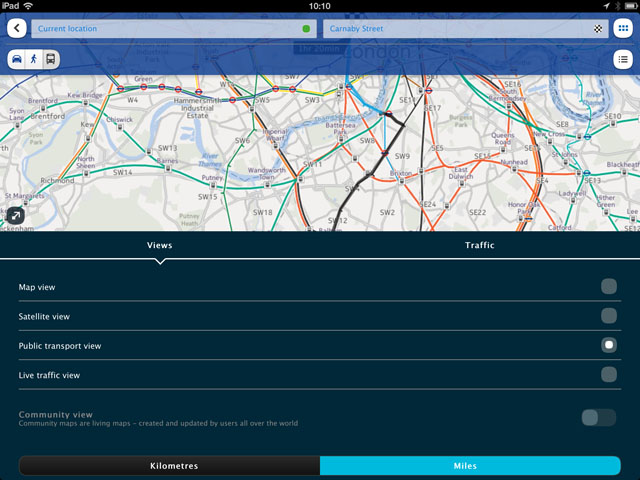Screen dimensions: 640x480
Task: Tap the Richmond label on the map
Action: click(x=57, y=180)
